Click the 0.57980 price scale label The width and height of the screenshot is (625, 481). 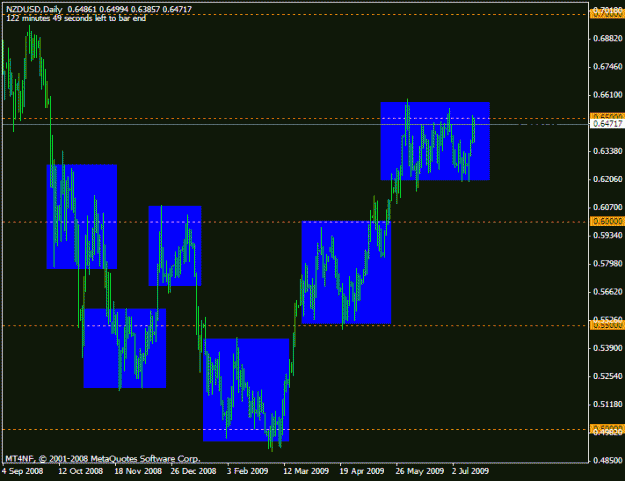click(x=607, y=264)
